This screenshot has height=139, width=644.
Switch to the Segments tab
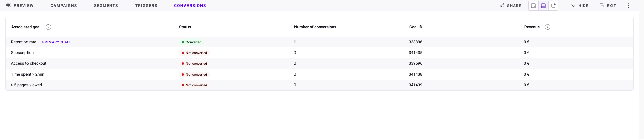coord(106,6)
